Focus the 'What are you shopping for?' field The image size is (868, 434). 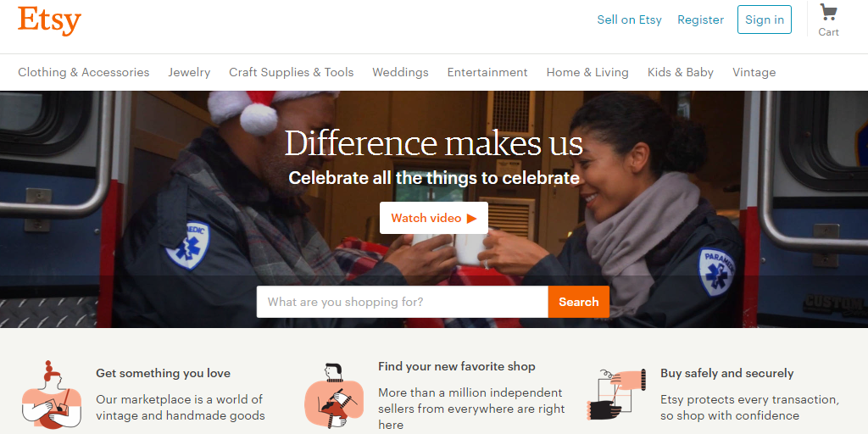pyautogui.click(x=403, y=302)
